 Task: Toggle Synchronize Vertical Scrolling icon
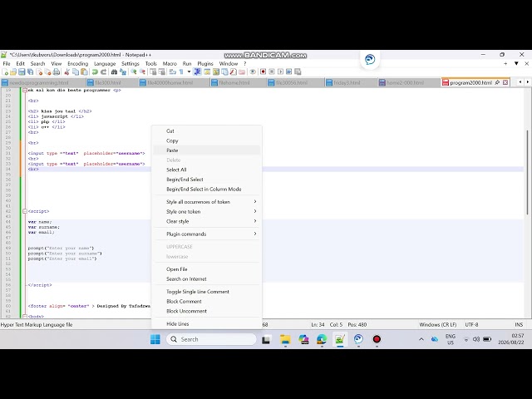153,72
